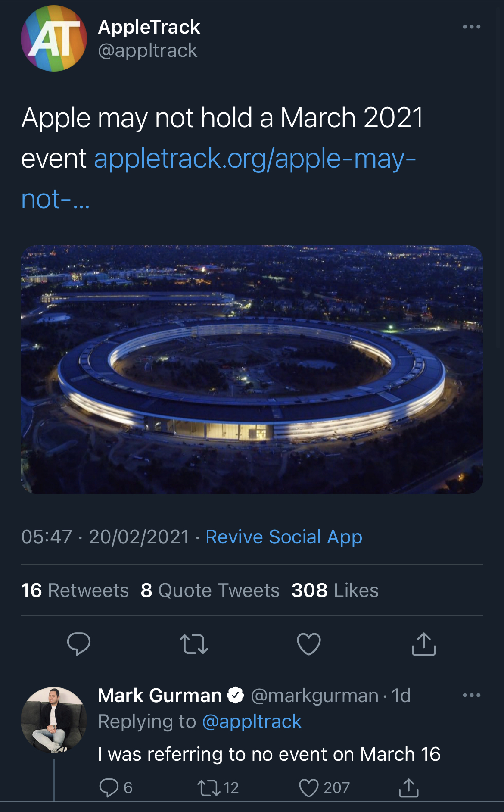
Task: Share Mark Gurman's reply
Action: click(408, 788)
